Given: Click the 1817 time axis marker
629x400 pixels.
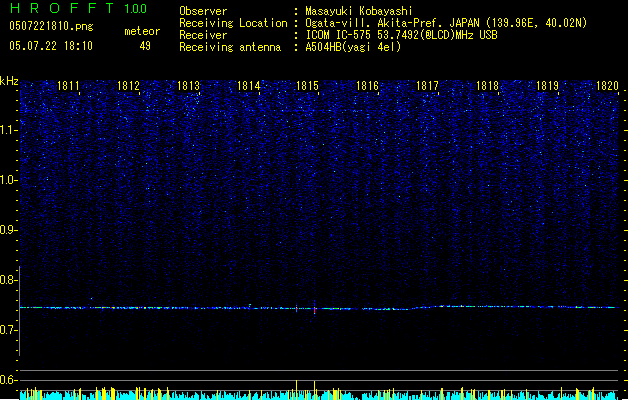Looking at the screenshot, I should click(427, 86).
